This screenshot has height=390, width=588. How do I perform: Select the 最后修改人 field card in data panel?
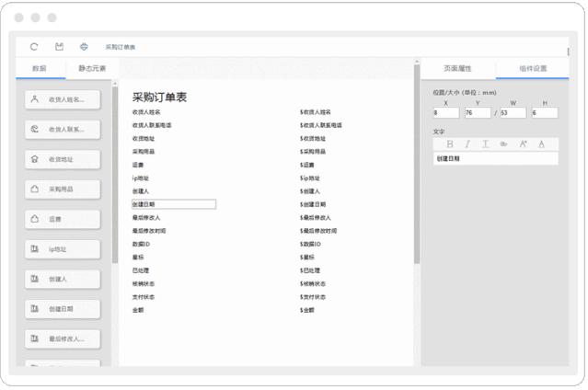63,339
